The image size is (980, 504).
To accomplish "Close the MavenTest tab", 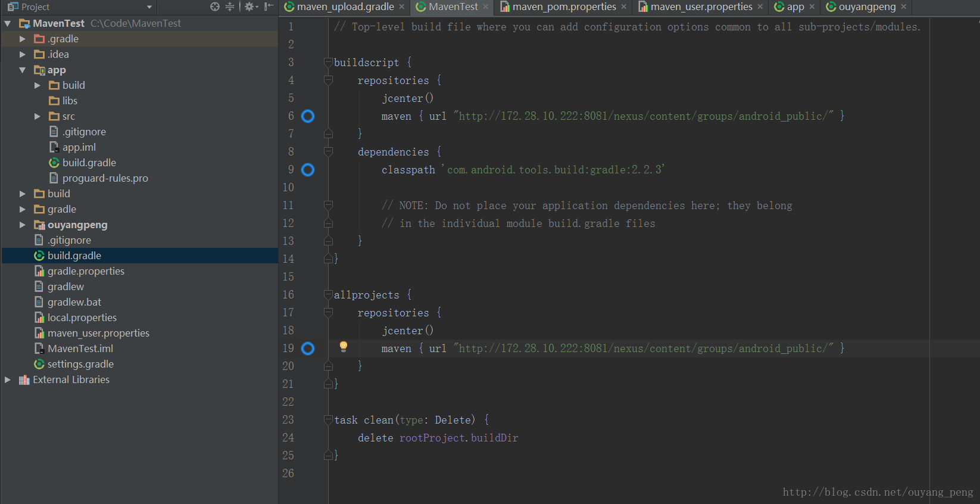I will pos(486,7).
